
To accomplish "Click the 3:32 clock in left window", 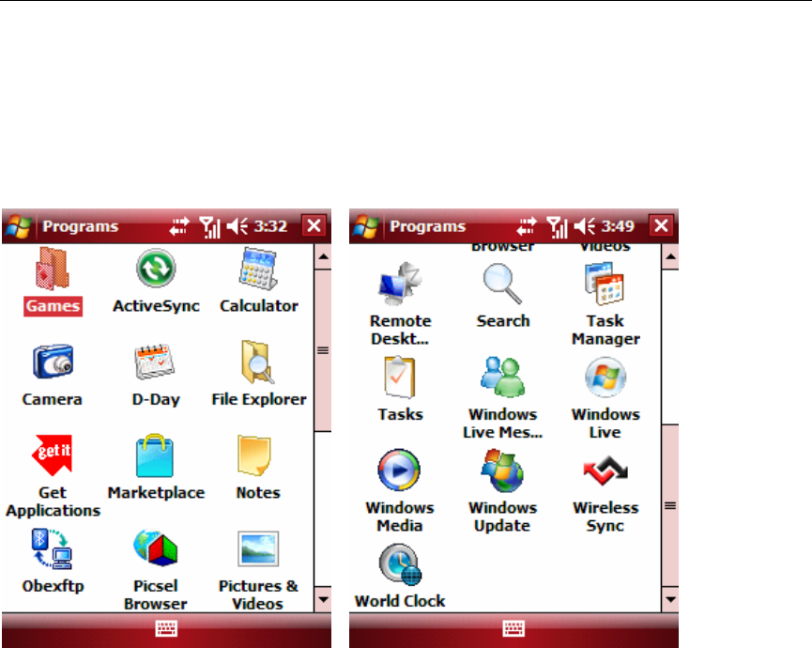I will [270, 226].
